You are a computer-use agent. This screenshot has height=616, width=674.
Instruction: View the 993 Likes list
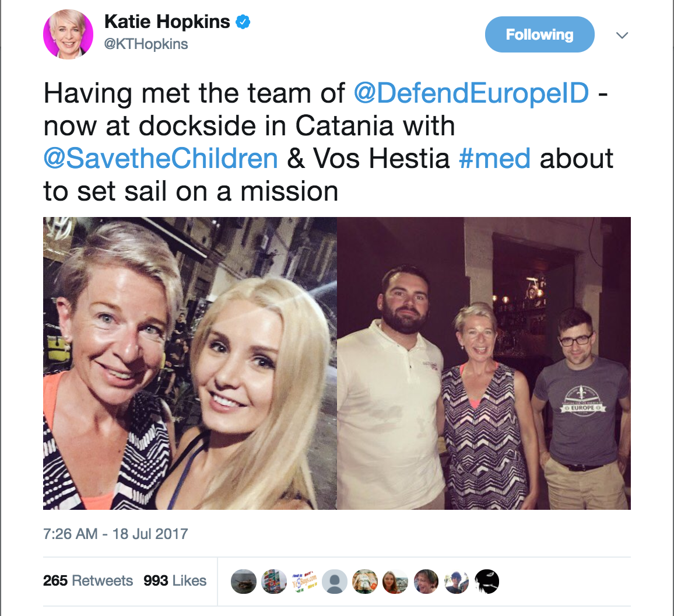pos(175,581)
